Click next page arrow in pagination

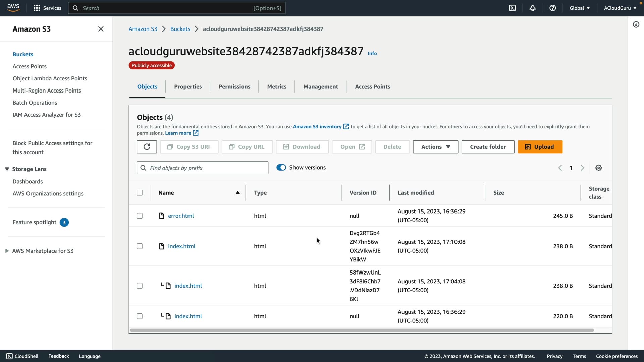[582, 168]
